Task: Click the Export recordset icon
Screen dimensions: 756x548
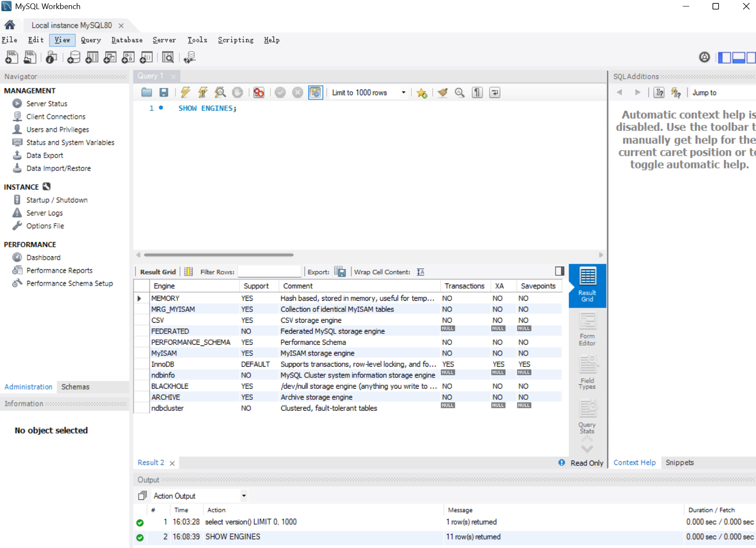Action: [340, 272]
